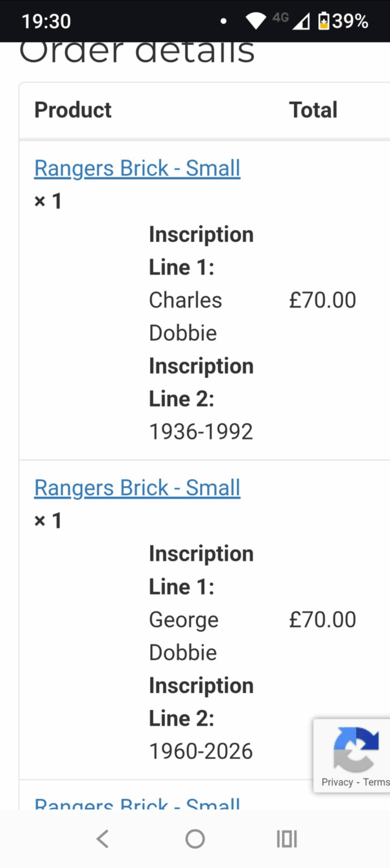Screen dimensions: 390x868
Task: Tap the £70.00 price for Charles Dobbie
Action: (x=323, y=300)
